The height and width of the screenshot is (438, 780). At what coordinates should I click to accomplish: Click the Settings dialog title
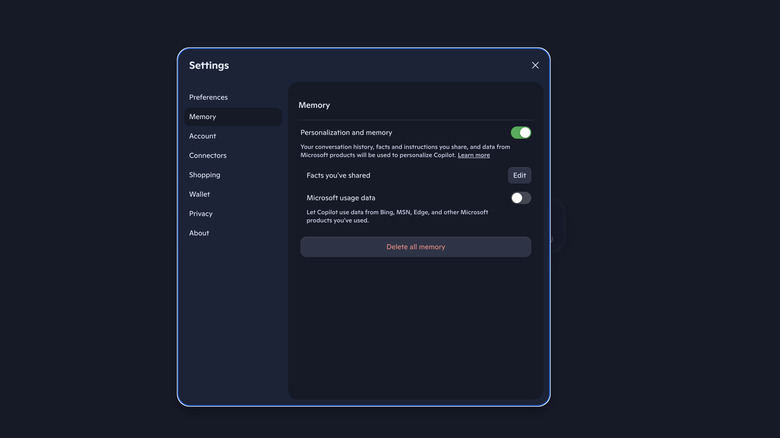209,65
